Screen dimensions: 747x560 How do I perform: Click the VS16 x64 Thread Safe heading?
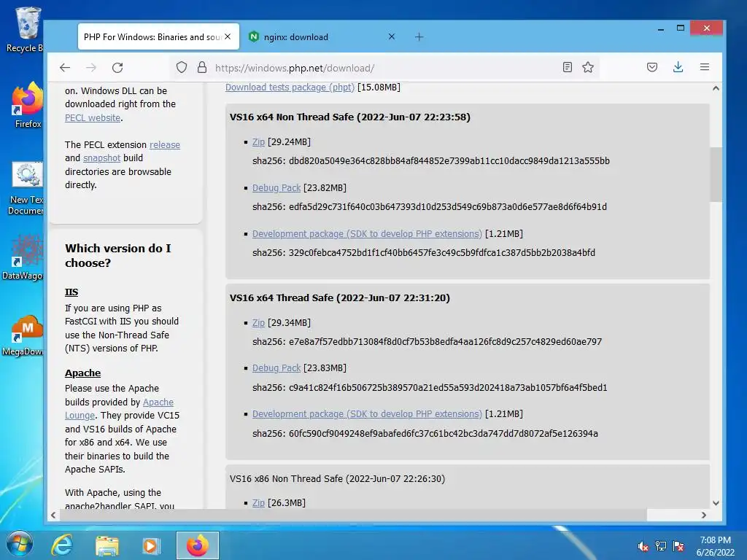coord(340,297)
